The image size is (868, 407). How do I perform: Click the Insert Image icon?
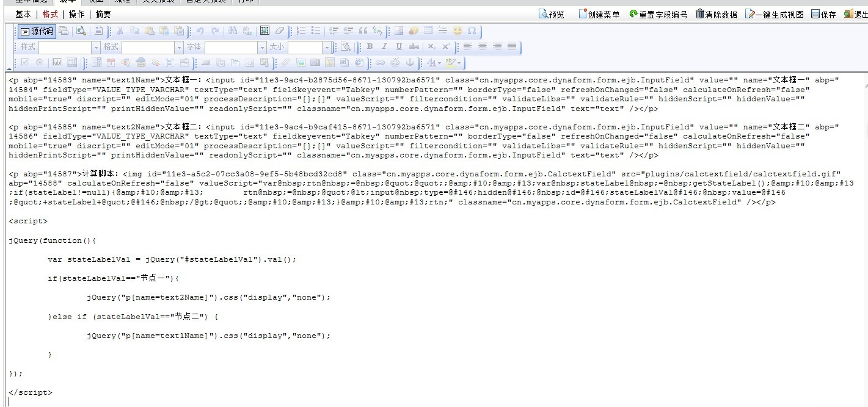(x=399, y=31)
